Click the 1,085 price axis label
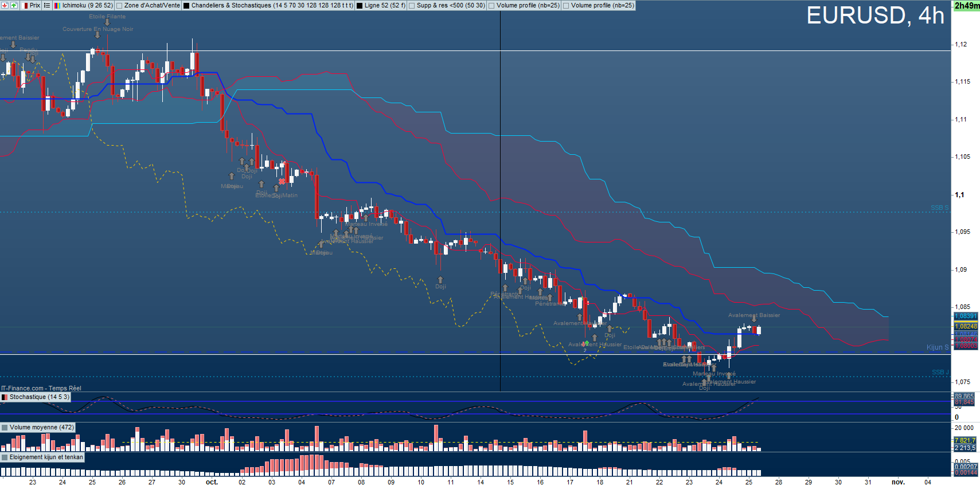The width and height of the screenshot is (980, 485). (x=963, y=307)
